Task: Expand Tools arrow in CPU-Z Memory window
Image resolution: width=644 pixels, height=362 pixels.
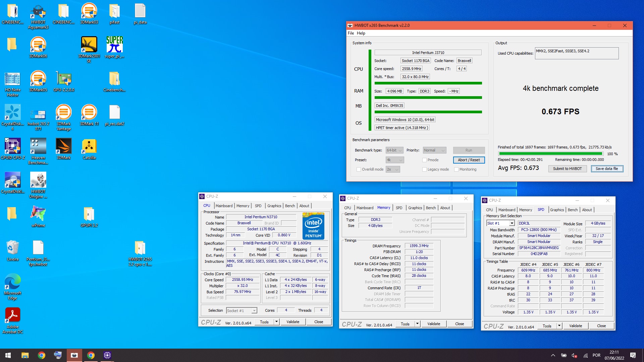Action: (x=417, y=324)
